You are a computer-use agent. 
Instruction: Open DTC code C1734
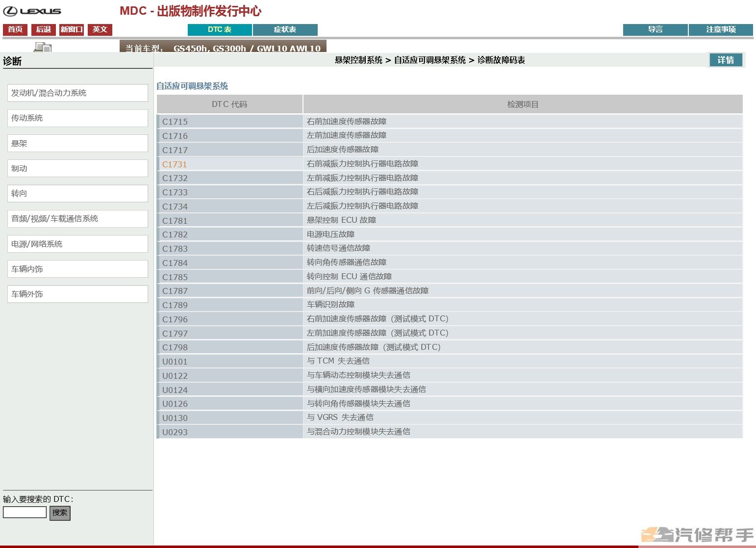click(x=175, y=207)
